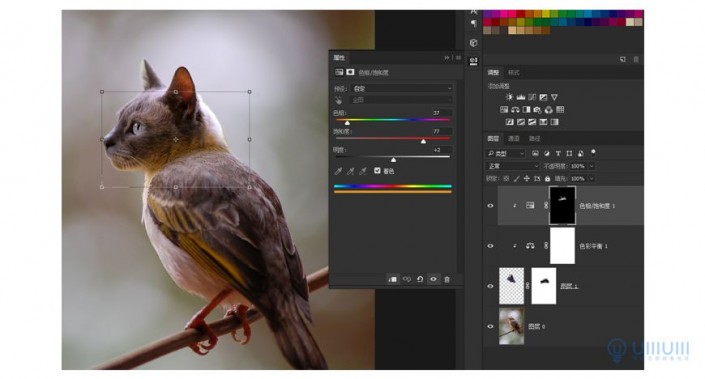This screenshot has width=705, height=379.
Task: Open the 3D panel cube icon
Action: [473, 43]
